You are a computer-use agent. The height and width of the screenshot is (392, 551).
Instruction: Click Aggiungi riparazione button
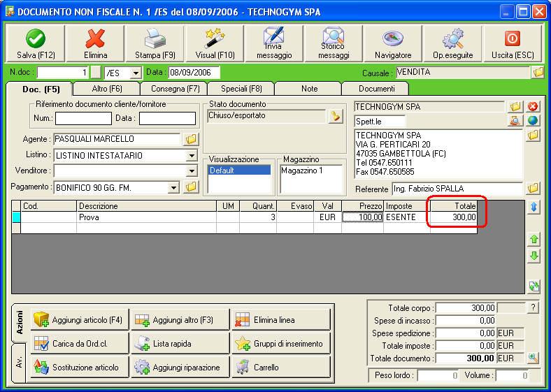pos(180,368)
